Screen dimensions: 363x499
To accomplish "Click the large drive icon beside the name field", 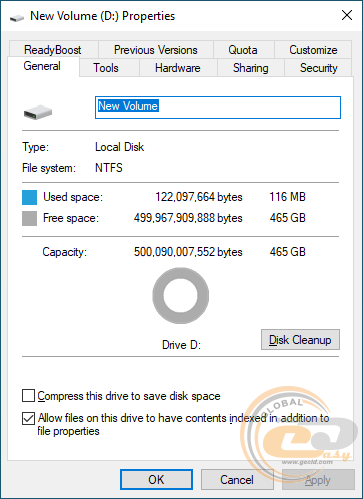I will [38, 112].
